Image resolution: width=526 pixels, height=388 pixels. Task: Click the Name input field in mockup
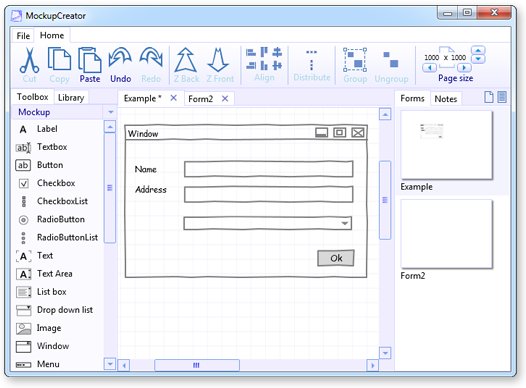pos(268,169)
